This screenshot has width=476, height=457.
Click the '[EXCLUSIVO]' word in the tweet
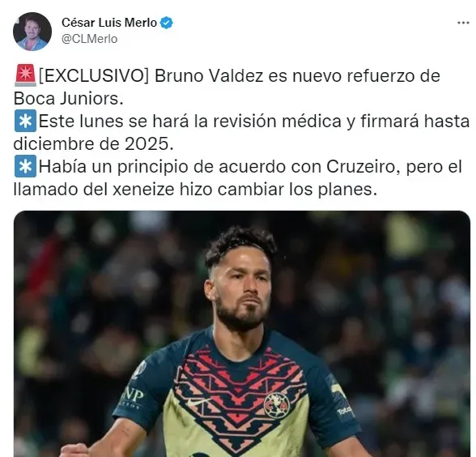coord(94,75)
